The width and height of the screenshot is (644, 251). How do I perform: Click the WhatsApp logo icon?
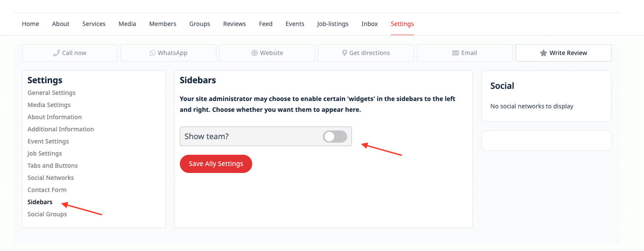pos(153,53)
